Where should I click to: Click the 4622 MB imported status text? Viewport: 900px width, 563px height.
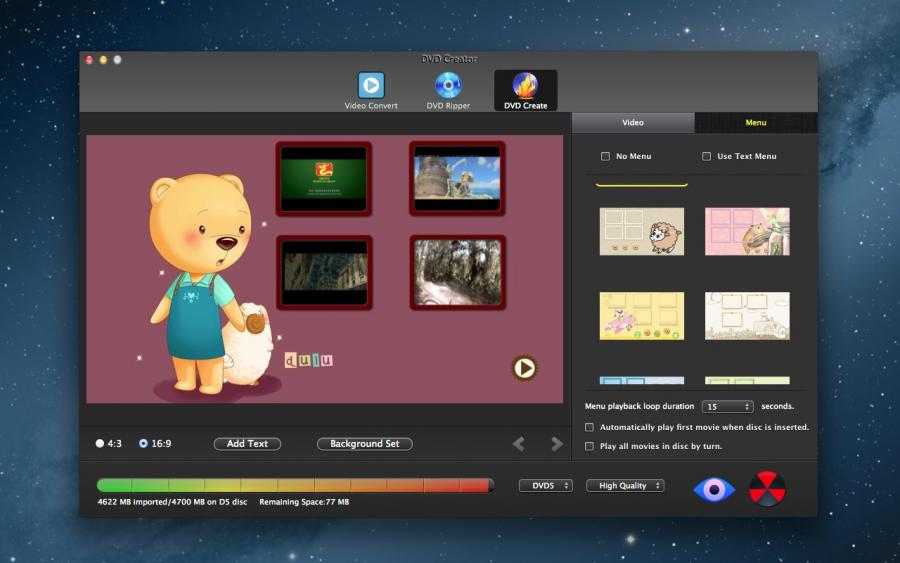(172, 502)
